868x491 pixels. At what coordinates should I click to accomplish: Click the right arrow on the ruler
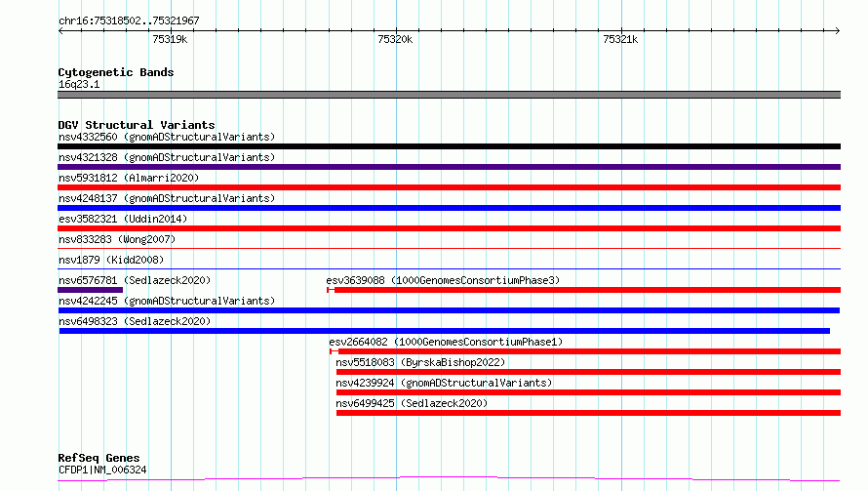pyautogui.click(x=837, y=30)
